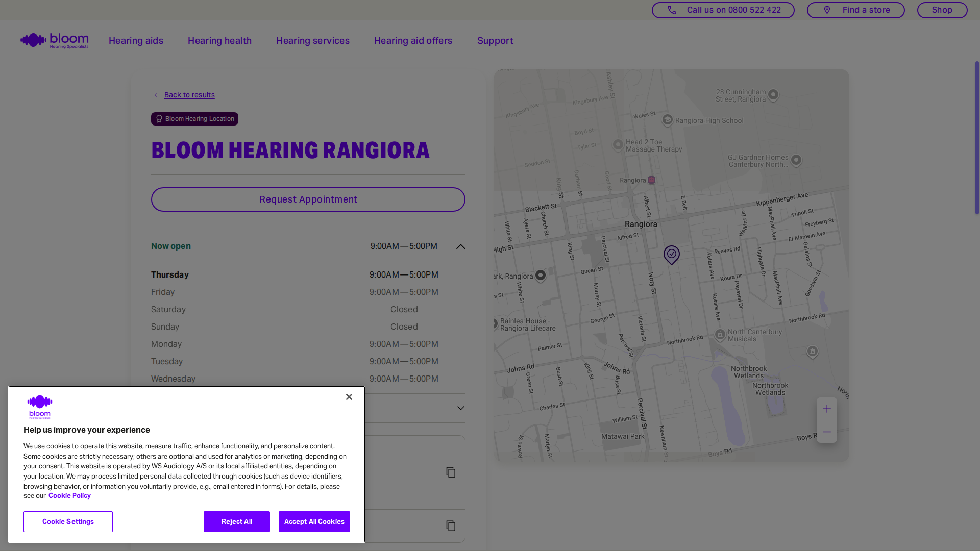Copy details using the lower copy icon

451,526
